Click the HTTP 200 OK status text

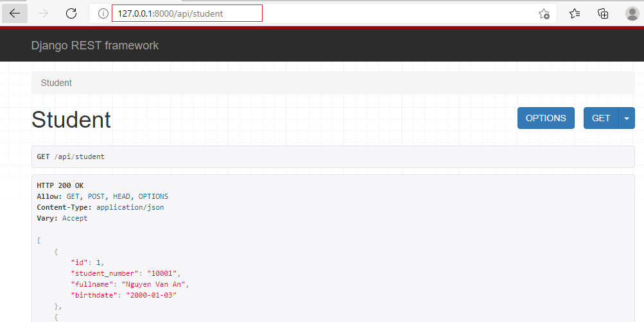[60, 185]
